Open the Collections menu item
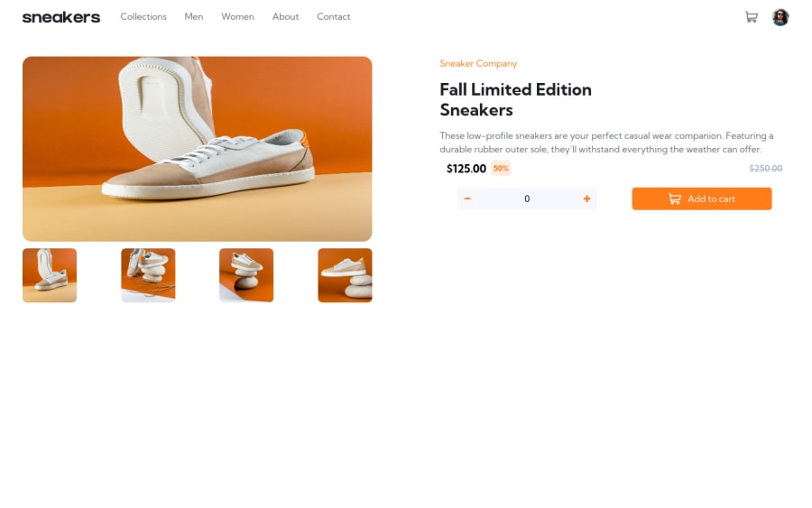Screen dimensions: 812x508 (x=143, y=16)
